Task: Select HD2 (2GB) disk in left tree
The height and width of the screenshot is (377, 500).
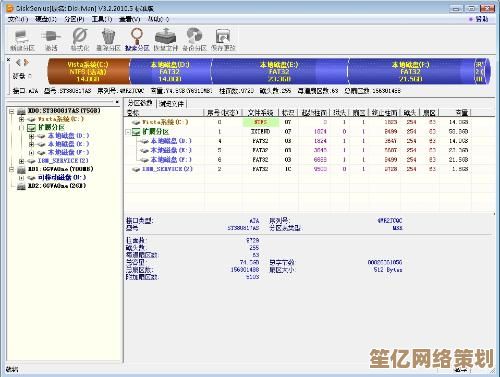Action: click(x=57, y=186)
